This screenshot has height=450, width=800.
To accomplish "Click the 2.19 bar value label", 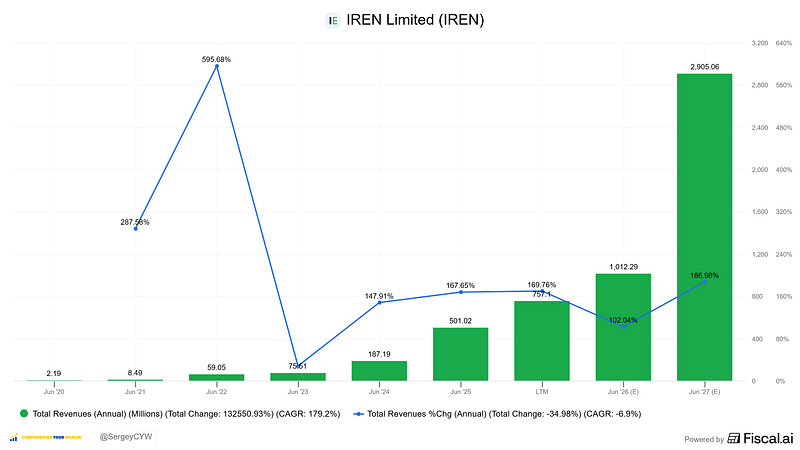I will point(54,373).
